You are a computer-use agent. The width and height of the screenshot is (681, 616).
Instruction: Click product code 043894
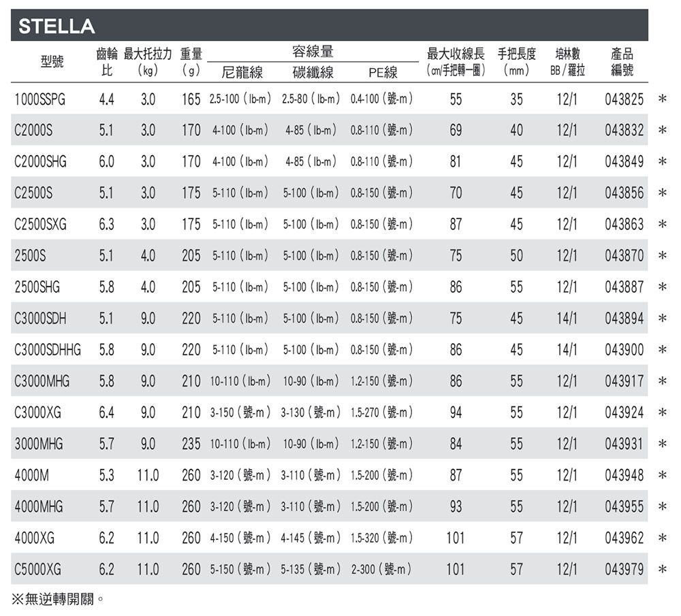pyautogui.click(x=624, y=319)
